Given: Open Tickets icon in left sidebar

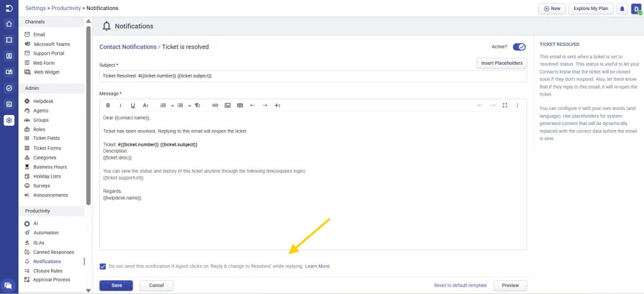Looking at the screenshot, I should coord(9,40).
